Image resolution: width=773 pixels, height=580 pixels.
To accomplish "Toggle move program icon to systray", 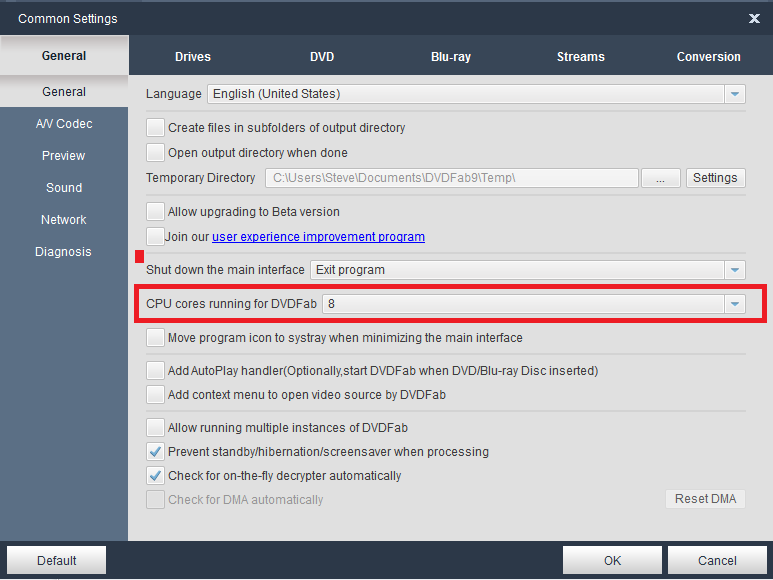I will click(x=156, y=338).
